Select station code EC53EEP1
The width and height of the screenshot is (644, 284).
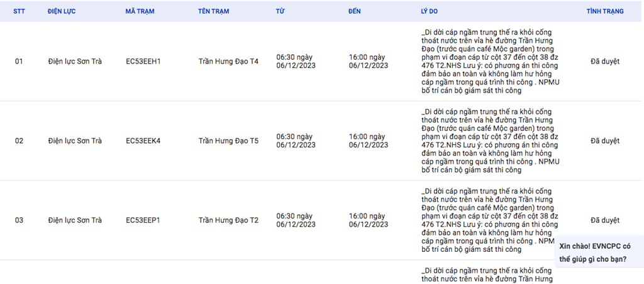(x=143, y=220)
